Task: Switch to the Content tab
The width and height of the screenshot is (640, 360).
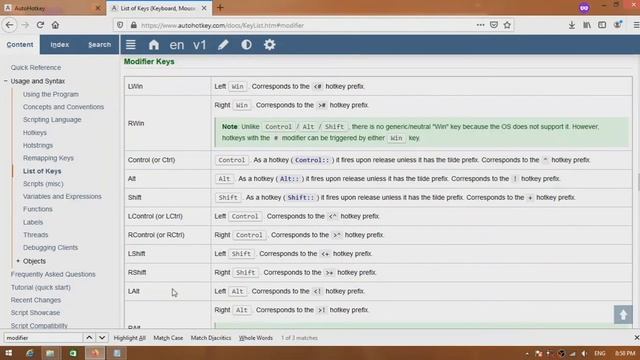Action: pos(20,44)
